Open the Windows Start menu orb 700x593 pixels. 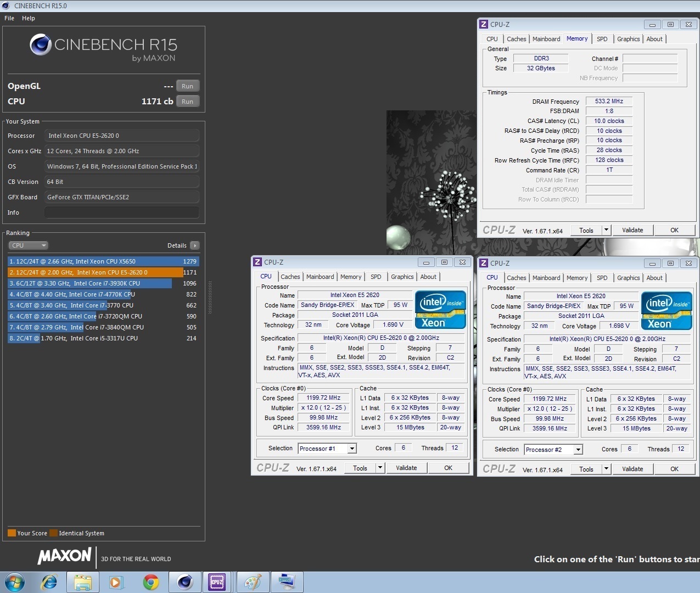(15, 582)
